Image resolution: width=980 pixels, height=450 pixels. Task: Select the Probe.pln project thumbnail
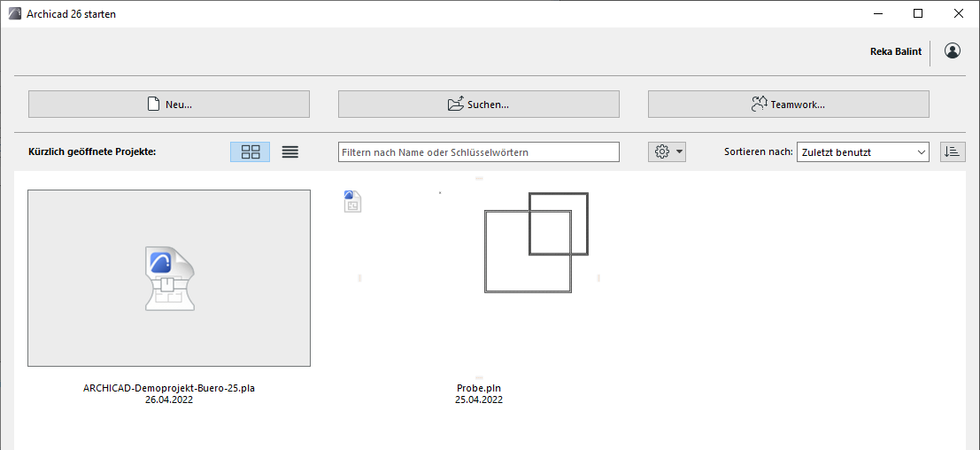tap(479, 278)
